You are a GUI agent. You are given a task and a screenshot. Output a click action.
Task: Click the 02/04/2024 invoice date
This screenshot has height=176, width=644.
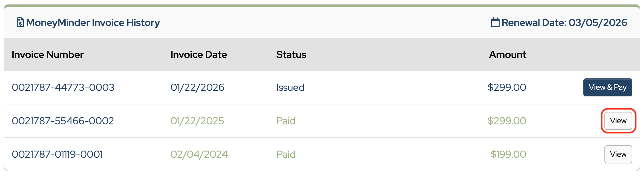point(199,154)
